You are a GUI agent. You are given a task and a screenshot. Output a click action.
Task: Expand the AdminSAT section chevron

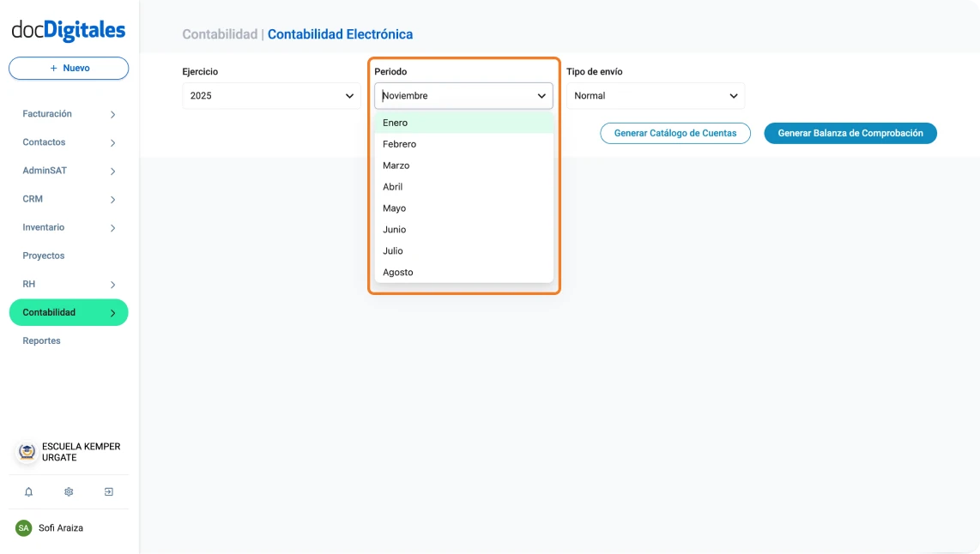[x=112, y=170]
